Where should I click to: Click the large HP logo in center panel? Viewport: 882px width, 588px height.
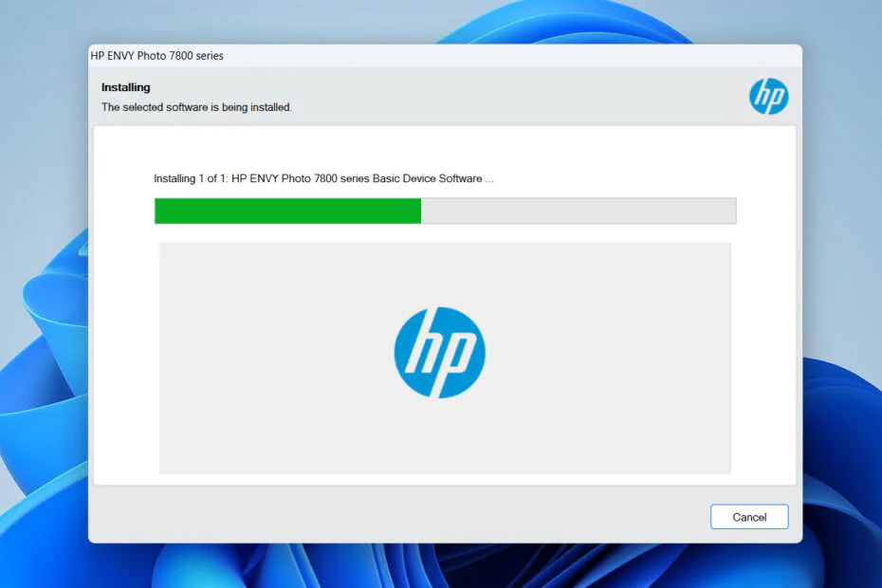[x=439, y=353]
